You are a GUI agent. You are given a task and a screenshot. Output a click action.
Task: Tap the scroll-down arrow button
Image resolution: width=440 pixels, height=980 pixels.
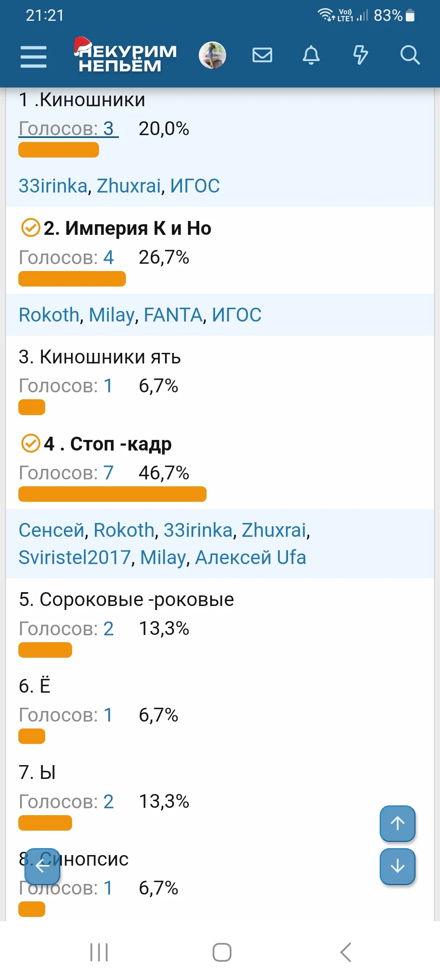coord(397,866)
